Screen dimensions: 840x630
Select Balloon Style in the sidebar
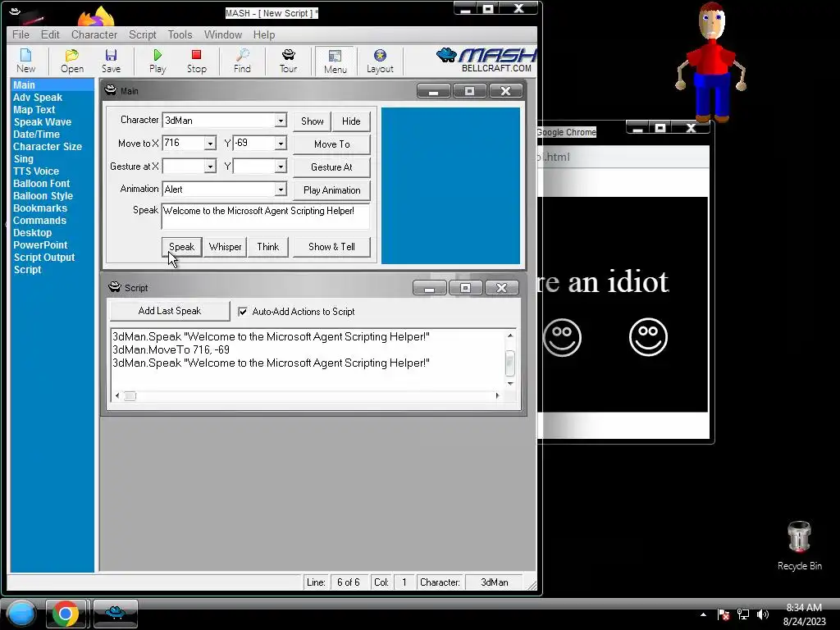pos(43,196)
